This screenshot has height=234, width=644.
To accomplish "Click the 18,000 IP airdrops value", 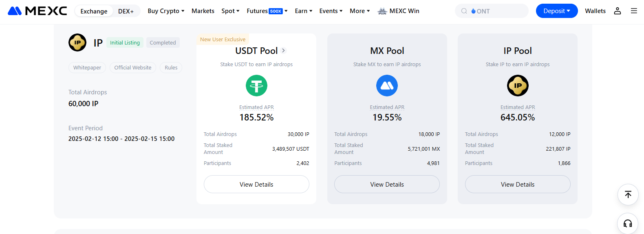I will point(429,134).
